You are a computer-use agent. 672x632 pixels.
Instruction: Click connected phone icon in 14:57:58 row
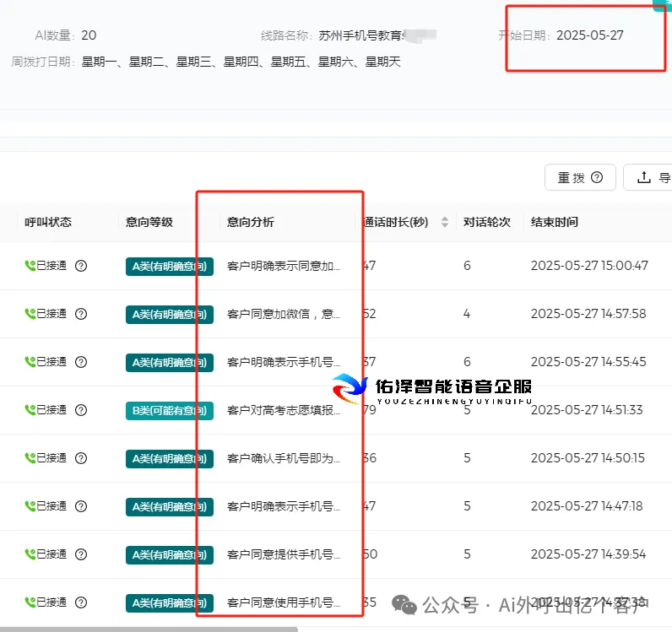30,314
